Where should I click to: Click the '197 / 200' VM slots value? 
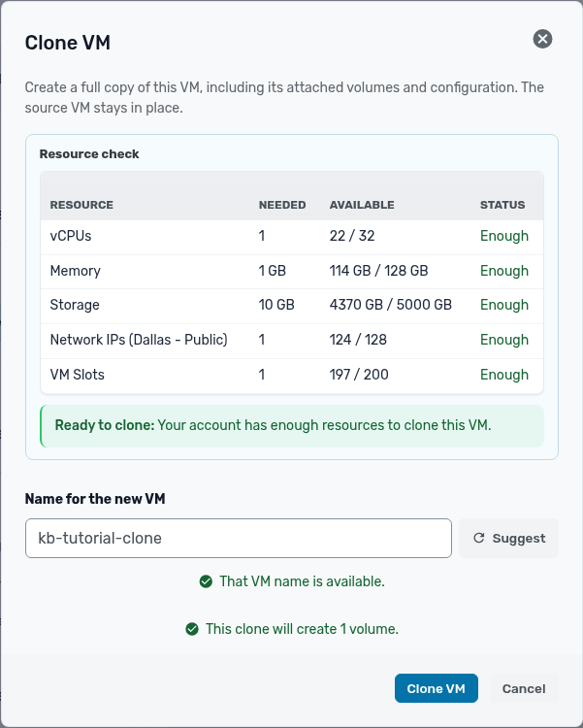click(359, 375)
